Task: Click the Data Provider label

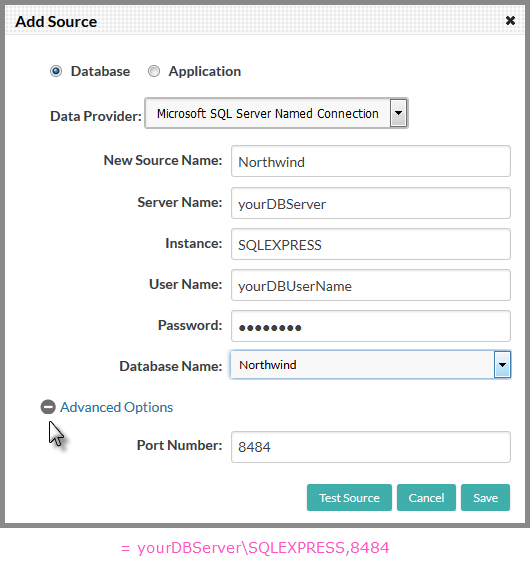Action: [x=96, y=116]
